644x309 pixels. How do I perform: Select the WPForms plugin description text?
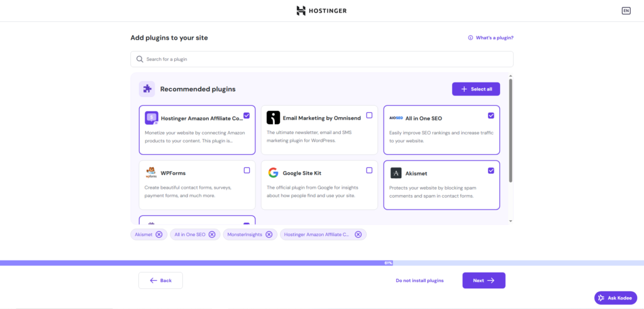(x=188, y=191)
